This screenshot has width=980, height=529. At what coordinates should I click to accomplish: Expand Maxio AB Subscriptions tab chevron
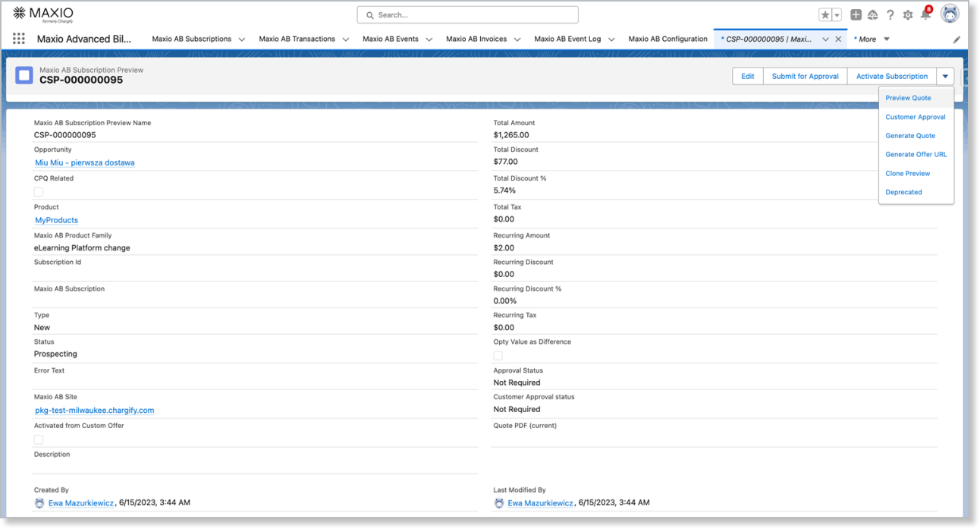click(x=242, y=39)
